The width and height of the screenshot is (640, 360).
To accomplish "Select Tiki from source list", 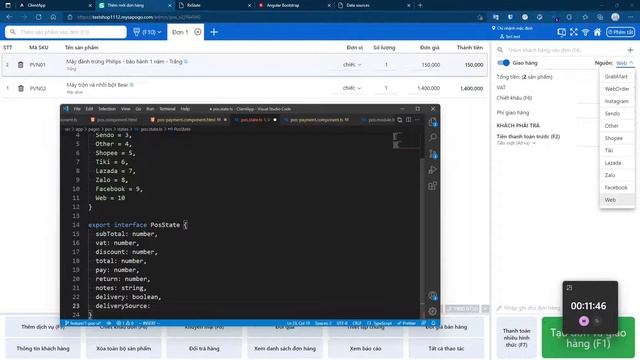I will coord(617,150).
